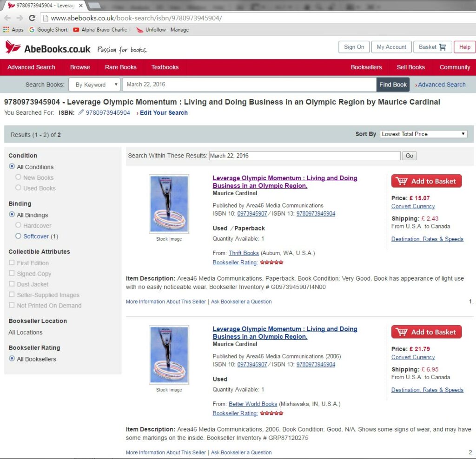The height and width of the screenshot is (459, 476).
Task: Select the Softcover radio button
Action: [x=18, y=236]
